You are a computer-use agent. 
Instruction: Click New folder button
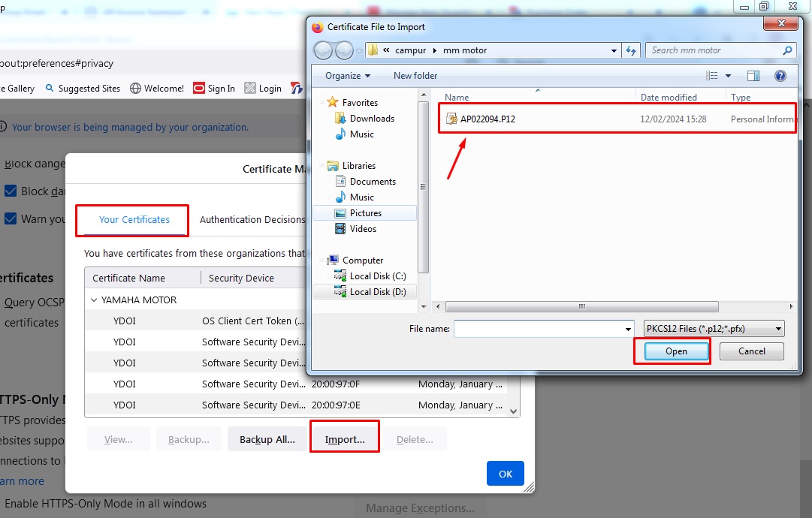click(x=415, y=76)
